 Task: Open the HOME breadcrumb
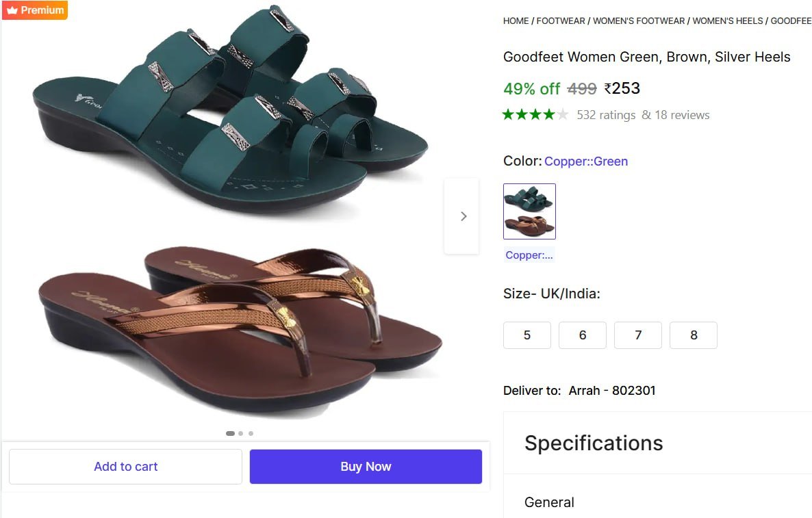516,21
